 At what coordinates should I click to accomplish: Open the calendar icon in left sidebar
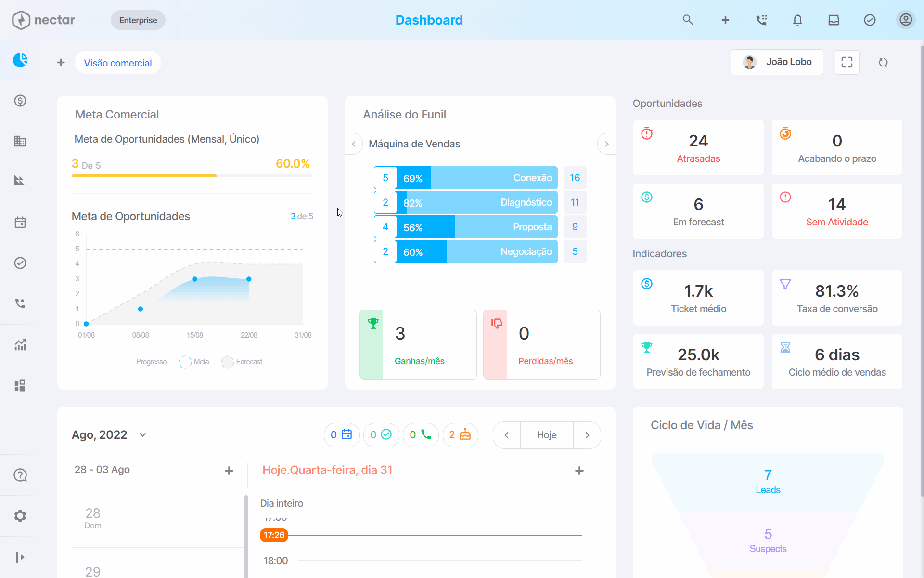click(20, 222)
